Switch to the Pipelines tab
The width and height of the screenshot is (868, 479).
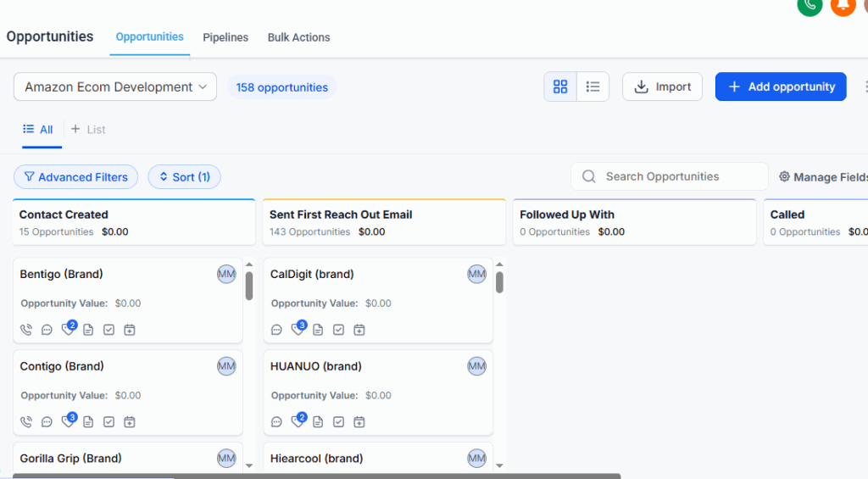(x=225, y=37)
